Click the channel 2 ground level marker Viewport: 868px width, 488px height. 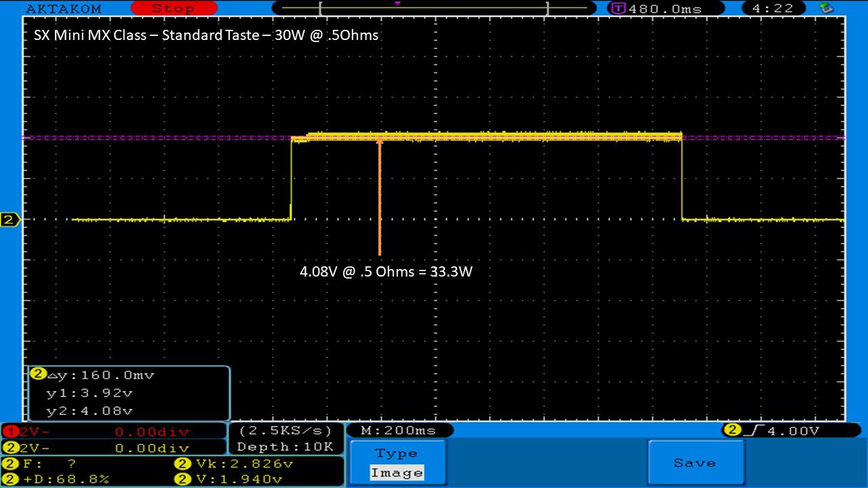pos(9,220)
